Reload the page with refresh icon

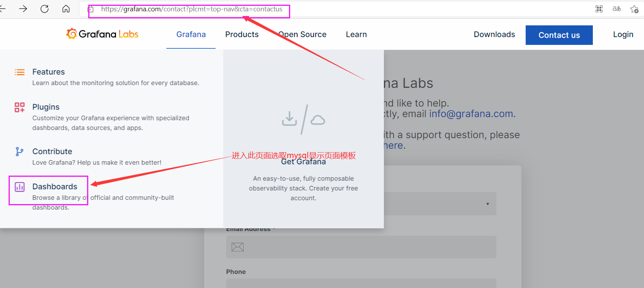coord(45,9)
